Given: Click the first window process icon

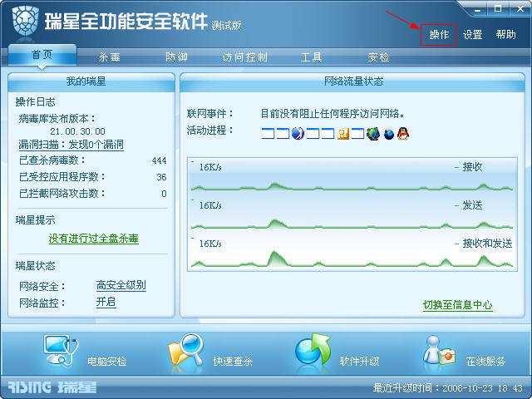Looking at the screenshot, I should (x=268, y=134).
